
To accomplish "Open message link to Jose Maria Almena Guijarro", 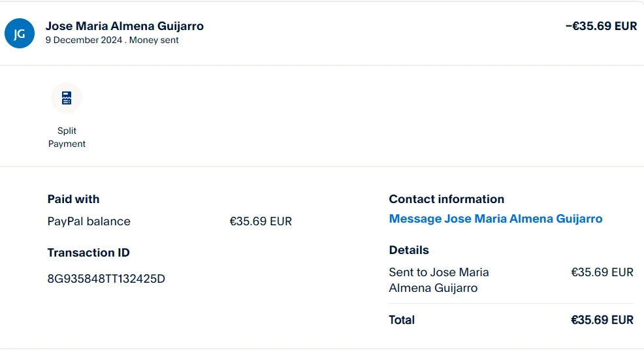I will pyautogui.click(x=495, y=219).
